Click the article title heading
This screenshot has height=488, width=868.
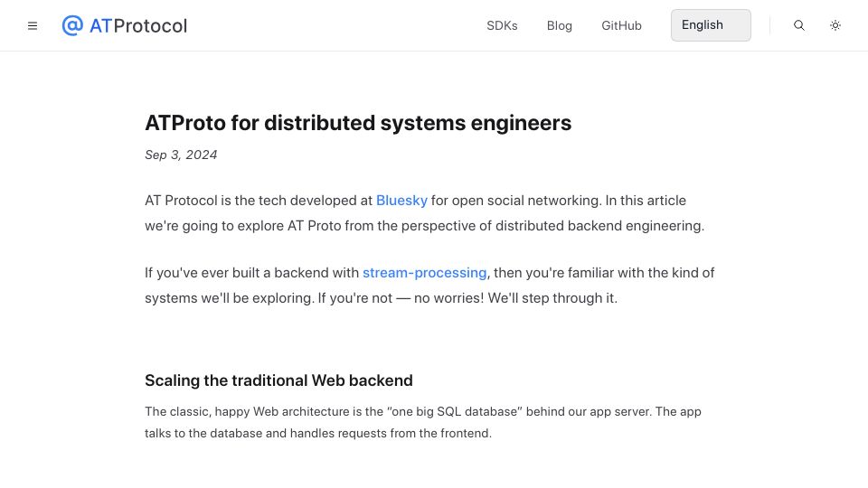tap(358, 123)
